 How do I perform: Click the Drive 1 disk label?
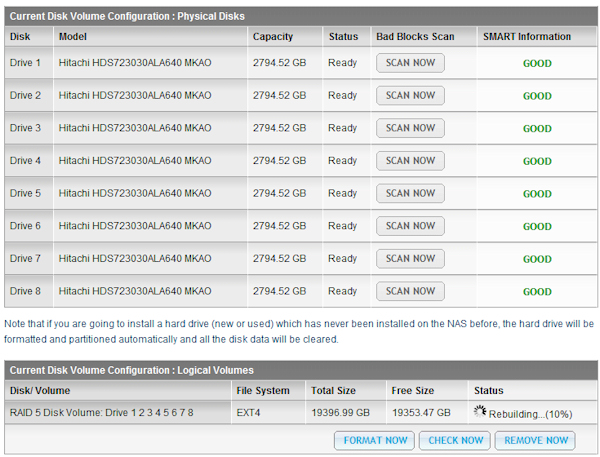click(x=25, y=63)
